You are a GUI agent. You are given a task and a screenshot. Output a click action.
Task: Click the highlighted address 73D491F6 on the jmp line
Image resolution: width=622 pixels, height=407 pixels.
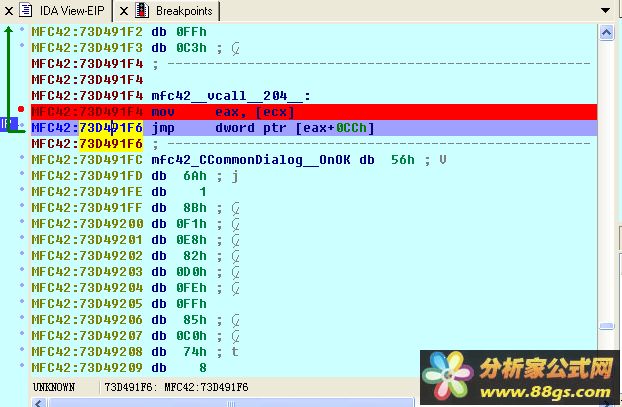pyautogui.click(x=111, y=128)
